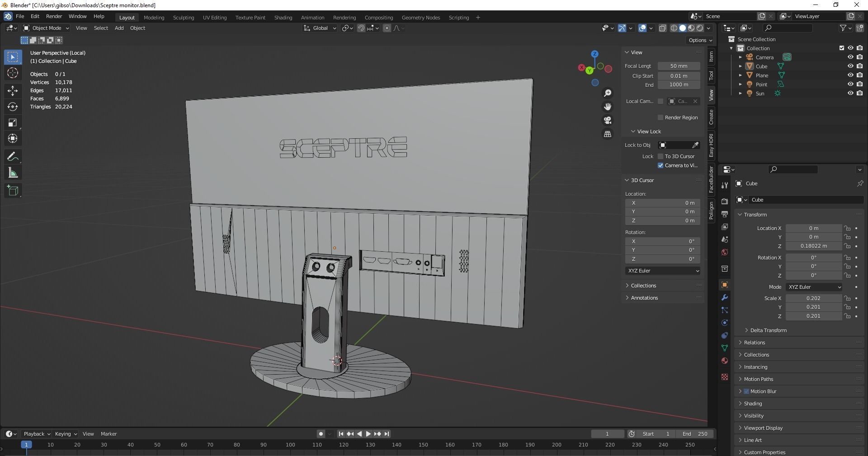Click the Scale X 0.202 field
868x456 pixels.
click(x=813, y=298)
